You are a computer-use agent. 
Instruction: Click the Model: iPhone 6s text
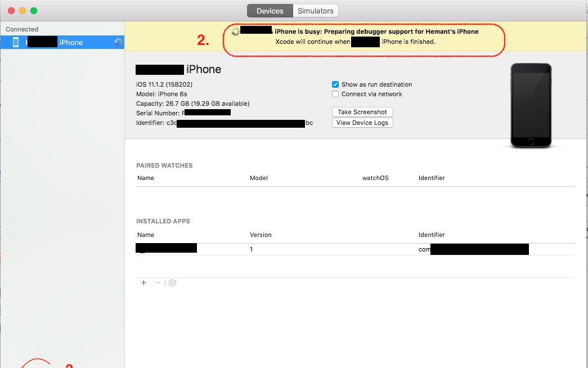(x=161, y=94)
